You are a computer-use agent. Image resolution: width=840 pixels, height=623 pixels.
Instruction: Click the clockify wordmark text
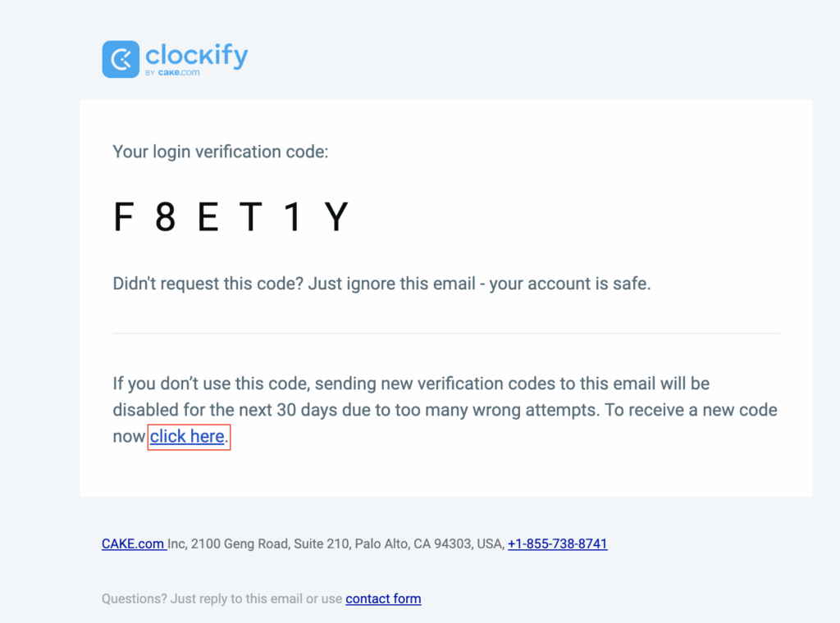point(197,55)
